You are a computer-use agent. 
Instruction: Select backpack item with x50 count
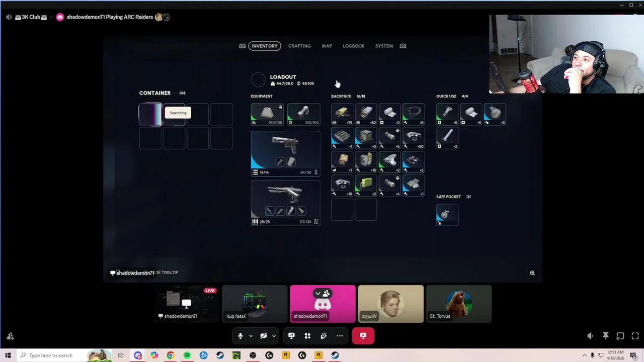[413, 138]
